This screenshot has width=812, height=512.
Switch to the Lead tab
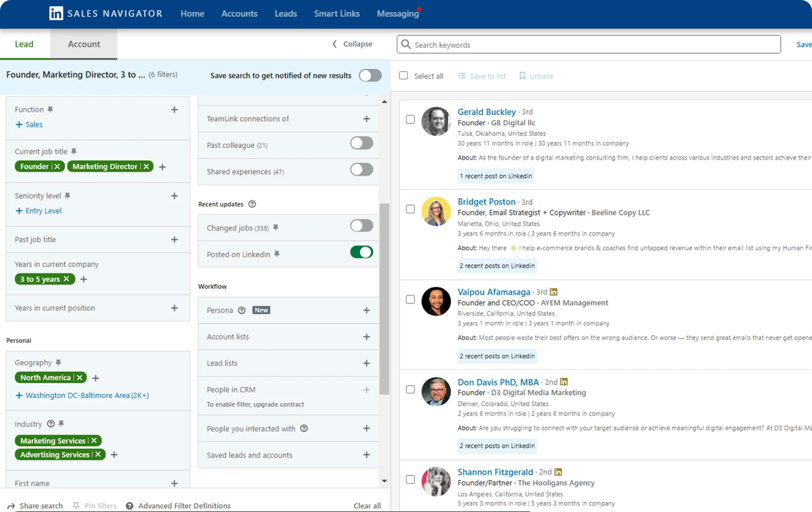click(24, 44)
